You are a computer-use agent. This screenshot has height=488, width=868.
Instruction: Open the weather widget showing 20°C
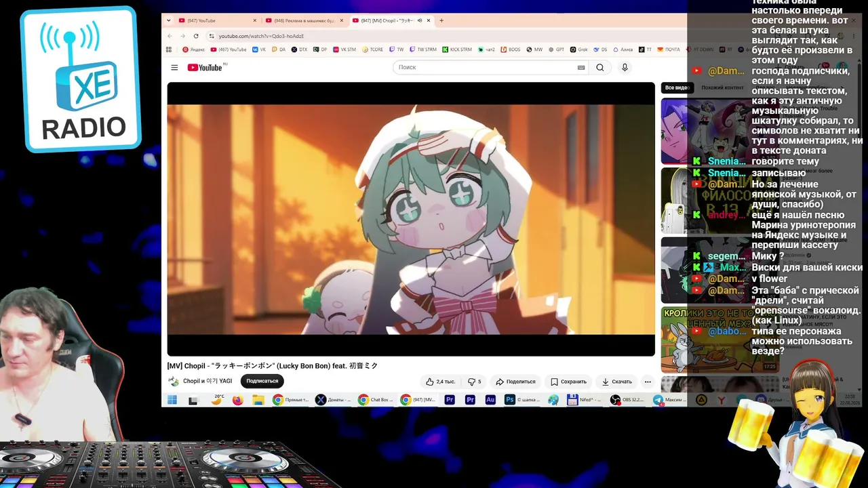(x=217, y=399)
